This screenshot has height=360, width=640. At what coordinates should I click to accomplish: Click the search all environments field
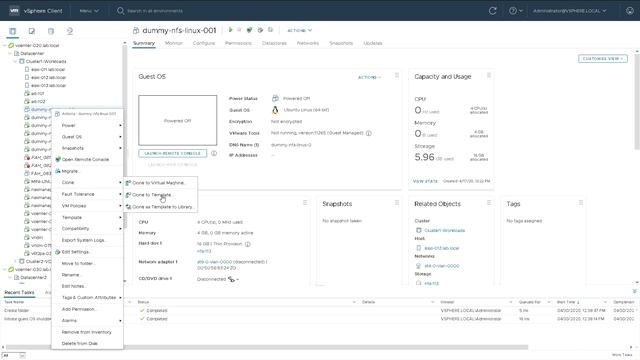[x=155, y=11]
